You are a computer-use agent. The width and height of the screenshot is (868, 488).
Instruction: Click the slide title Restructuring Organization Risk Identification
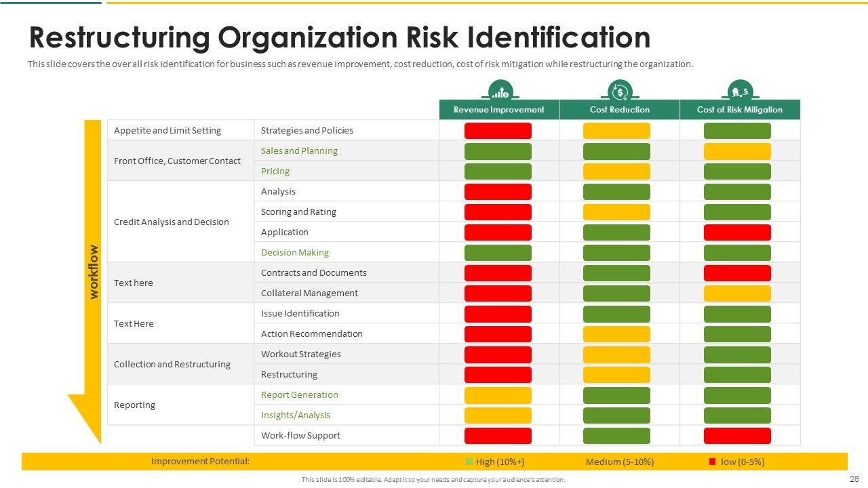(340, 38)
